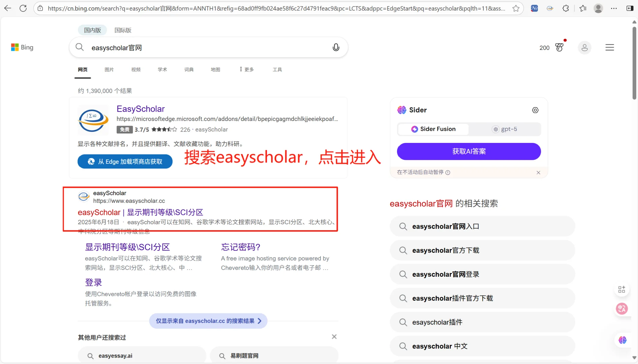
Task: Open the Sider settings gear
Action: 535,110
